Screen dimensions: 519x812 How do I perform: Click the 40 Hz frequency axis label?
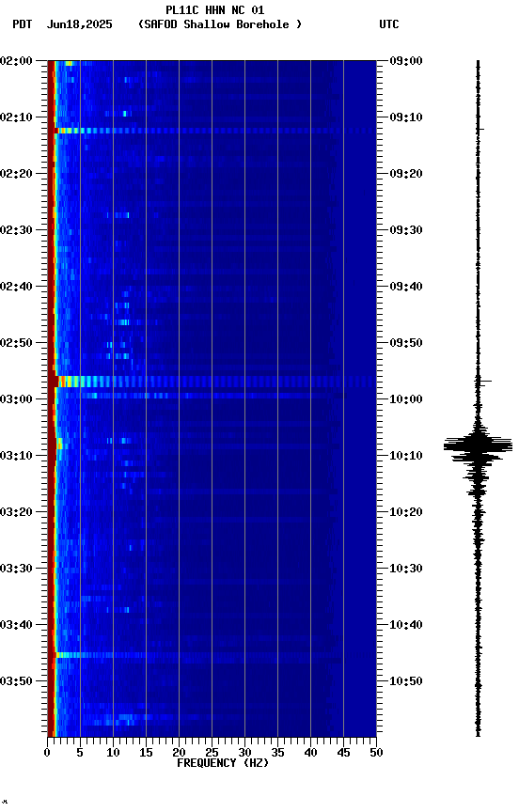[x=310, y=753]
